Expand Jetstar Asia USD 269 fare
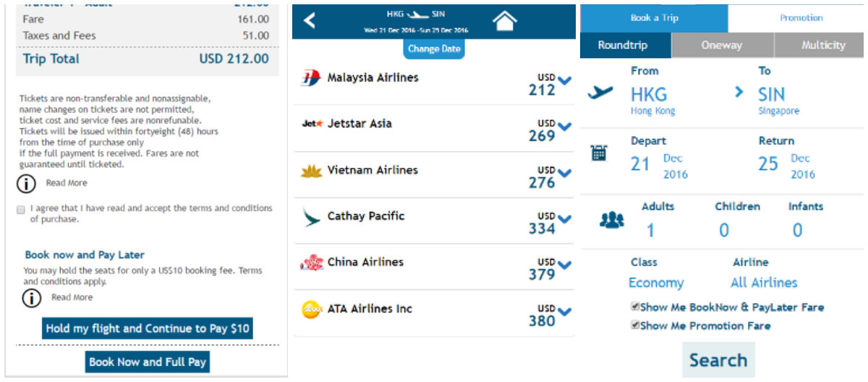The width and height of the screenshot is (868, 382). 564,127
